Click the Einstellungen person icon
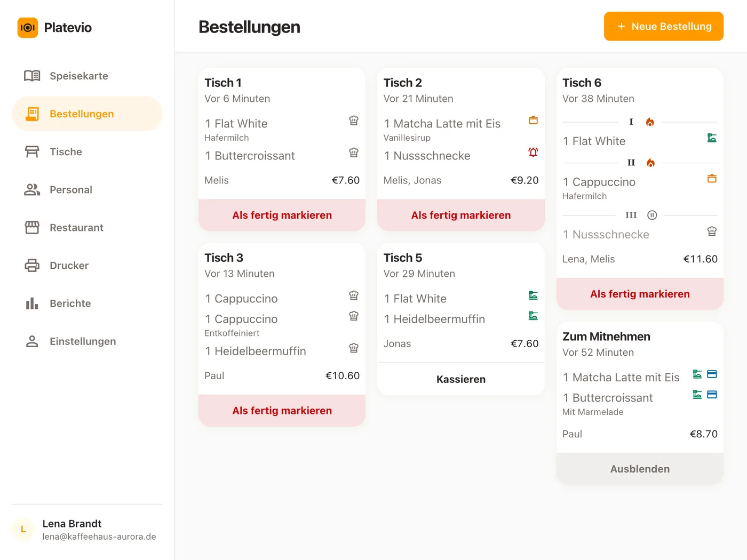Image resolution: width=747 pixels, height=560 pixels. point(32,341)
